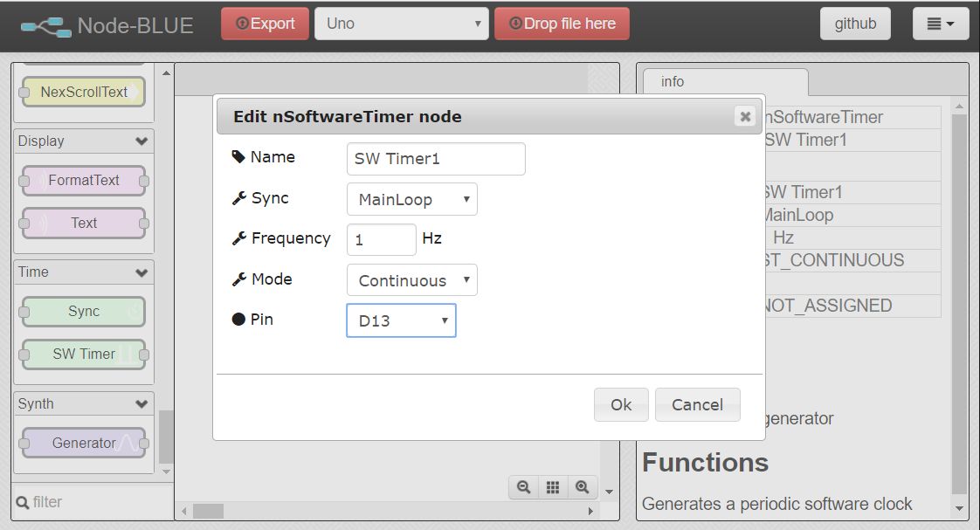Select the SW Timer palette node
This screenshot has width=980, height=530.
tap(84, 354)
